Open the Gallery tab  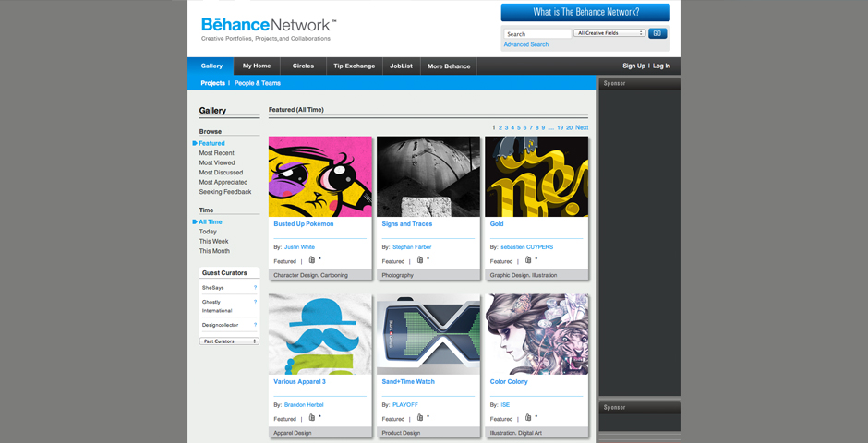(211, 66)
